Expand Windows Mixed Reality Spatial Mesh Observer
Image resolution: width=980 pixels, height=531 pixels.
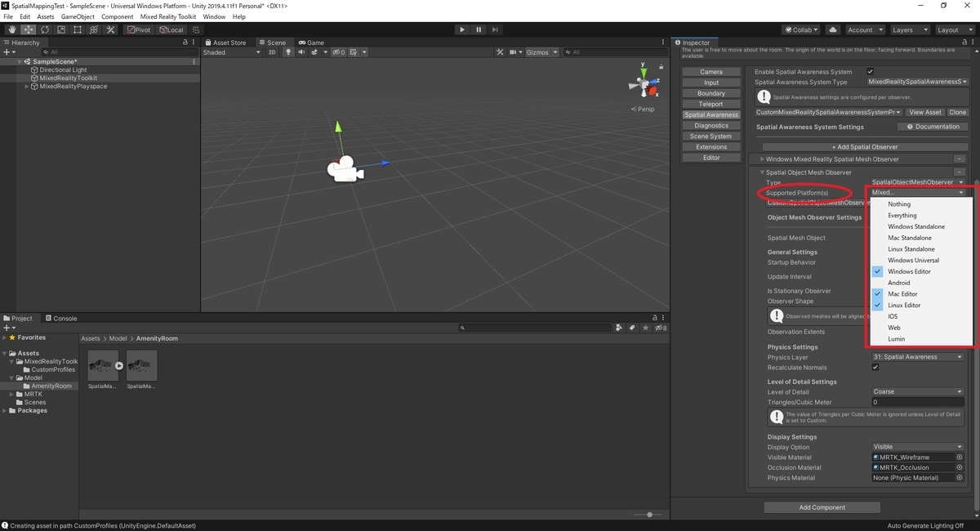(x=763, y=159)
